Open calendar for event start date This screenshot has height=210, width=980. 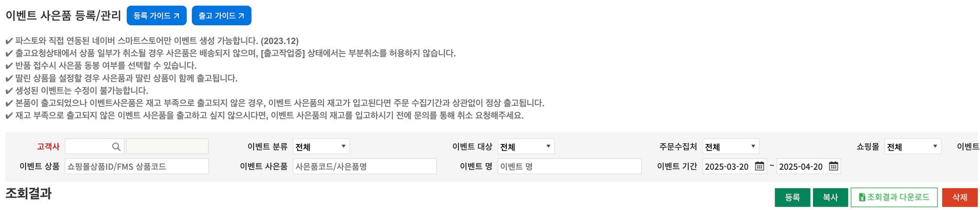click(759, 166)
